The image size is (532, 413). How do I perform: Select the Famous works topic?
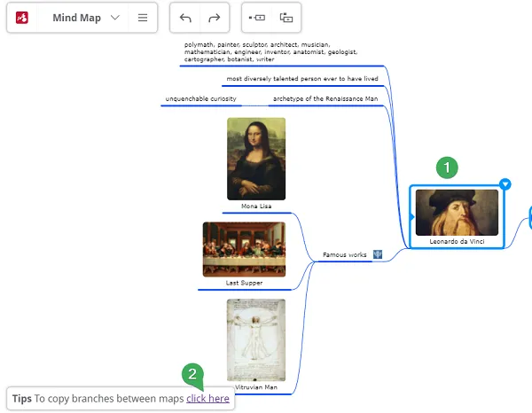tap(345, 254)
